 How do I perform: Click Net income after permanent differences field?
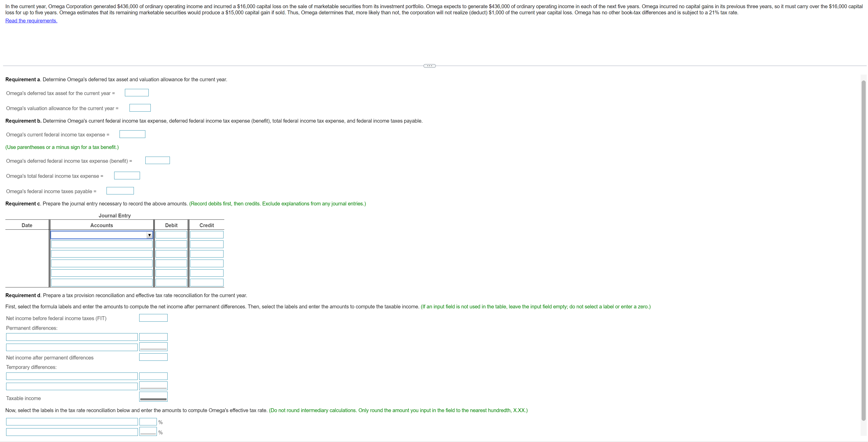[x=153, y=357]
